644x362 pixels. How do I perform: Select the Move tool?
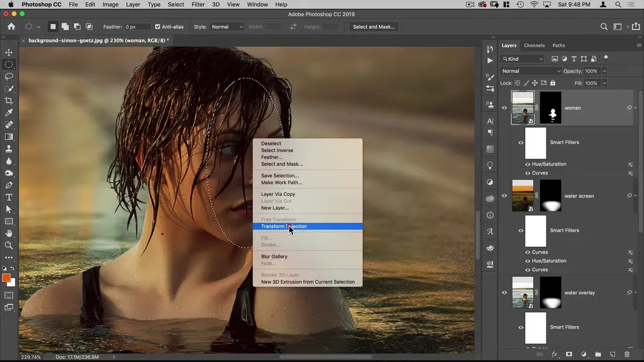point(8,52)
